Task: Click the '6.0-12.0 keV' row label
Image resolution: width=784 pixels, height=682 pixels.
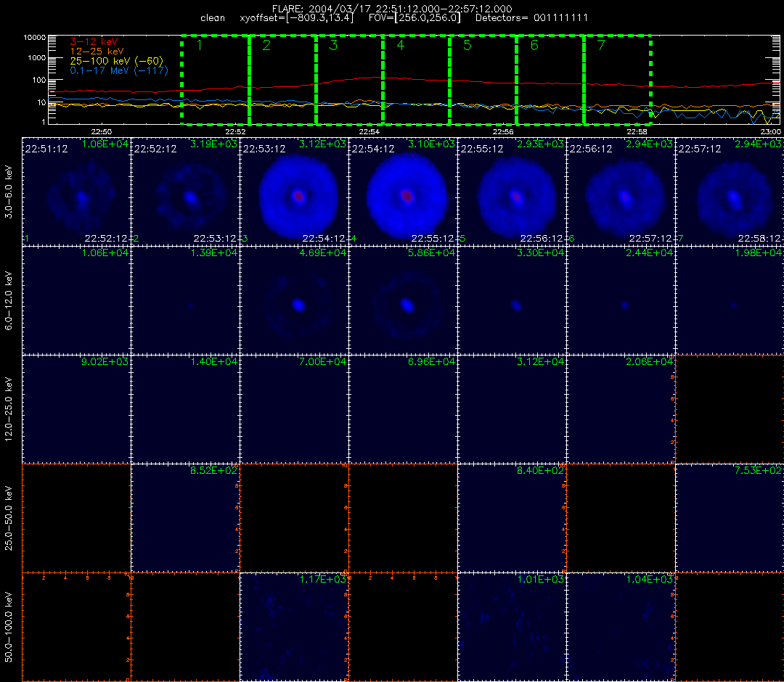Action: pos(9,301)
